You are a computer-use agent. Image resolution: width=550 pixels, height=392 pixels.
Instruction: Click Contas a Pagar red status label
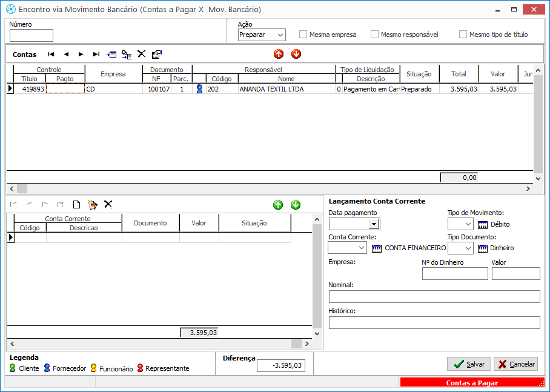coord(472,382)
